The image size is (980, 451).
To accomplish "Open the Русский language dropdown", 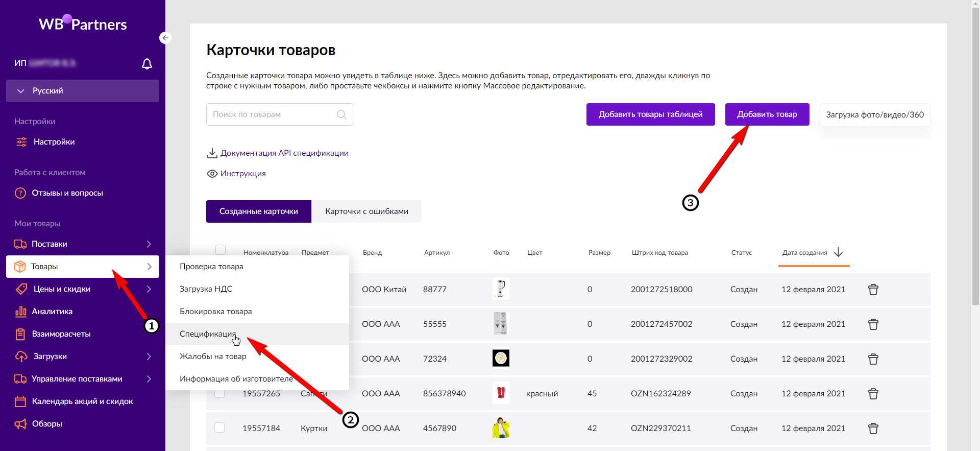I will (x=83, y=91).
